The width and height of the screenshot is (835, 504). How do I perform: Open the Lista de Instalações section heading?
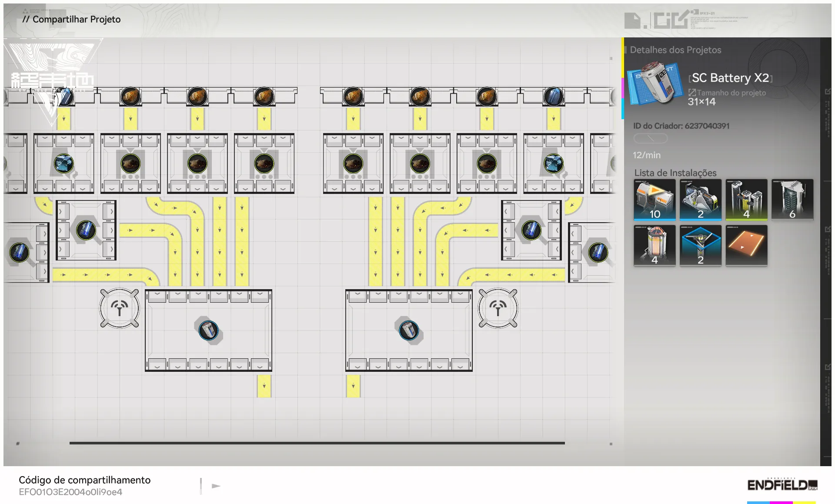point(675,173)
